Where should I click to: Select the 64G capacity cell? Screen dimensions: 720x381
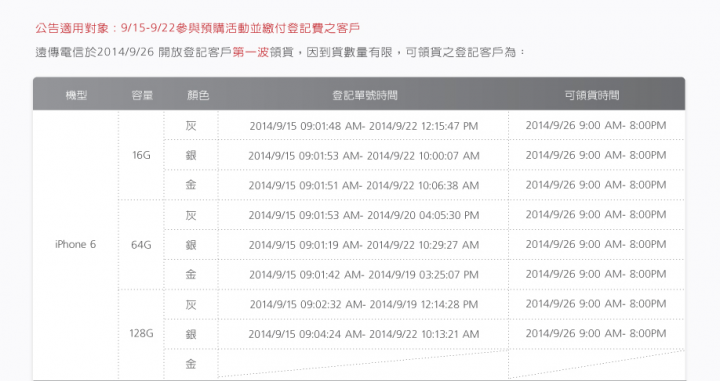(x=141, y=245)
